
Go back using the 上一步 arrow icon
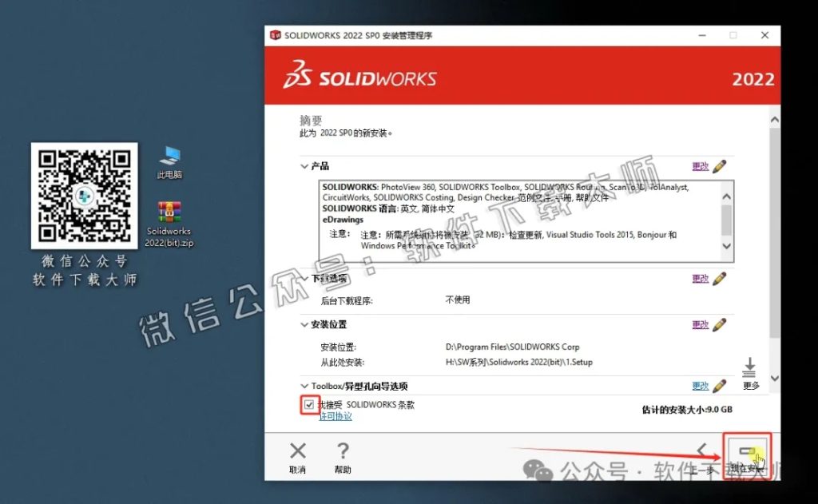pyautogui.click(x=703, y=450)
